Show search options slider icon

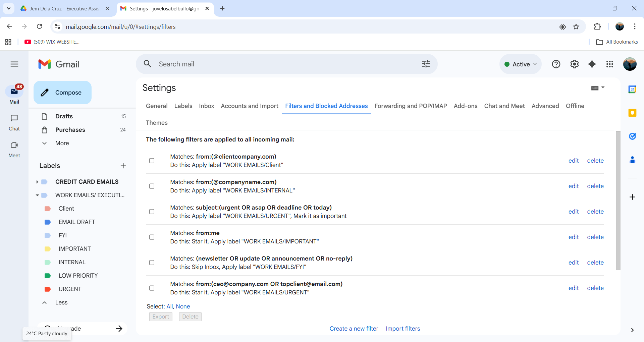tap(426, 64)
